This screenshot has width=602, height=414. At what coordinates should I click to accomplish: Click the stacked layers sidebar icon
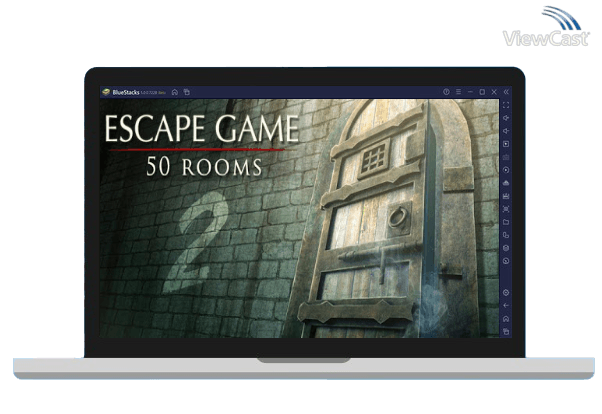click(x=506, y=248)
